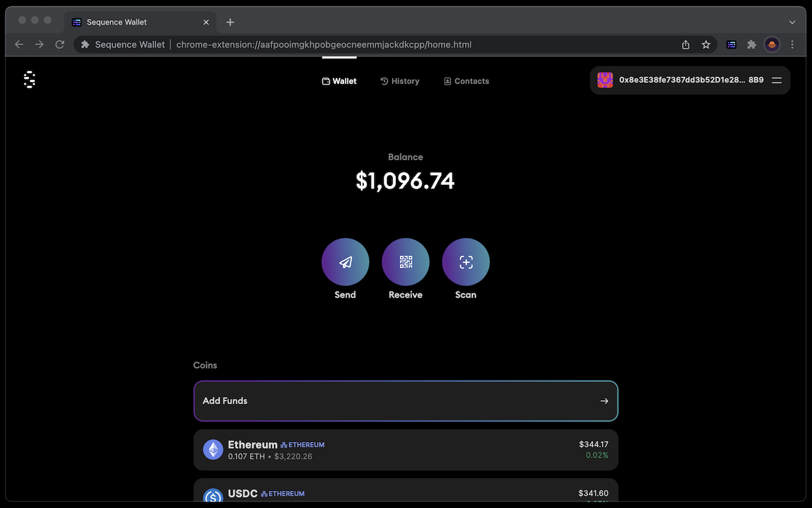Expand the tab list chevron
The width and height of the screenshot is (812, 508).
pos(792,22)
